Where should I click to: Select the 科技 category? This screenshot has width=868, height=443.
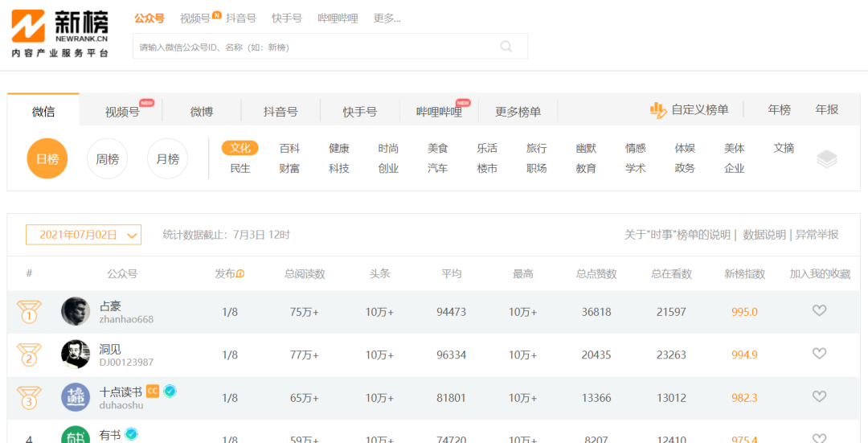tap(339, 168)
